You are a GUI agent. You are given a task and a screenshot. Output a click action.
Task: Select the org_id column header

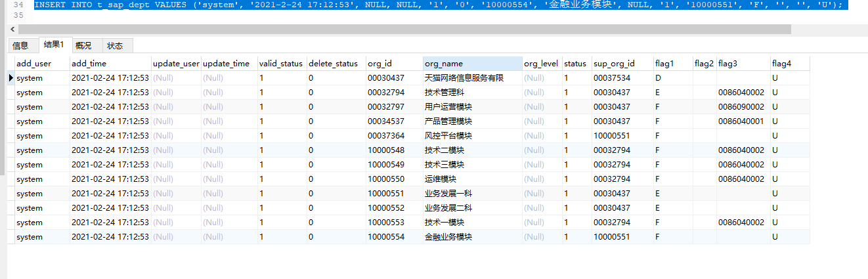pyautogui.click(x=394, y=64)
